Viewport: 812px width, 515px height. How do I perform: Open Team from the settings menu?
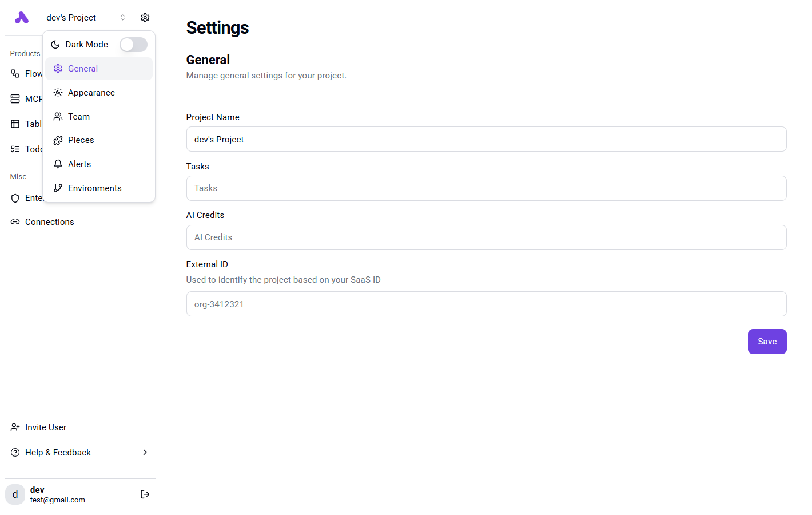pos(79,117)
